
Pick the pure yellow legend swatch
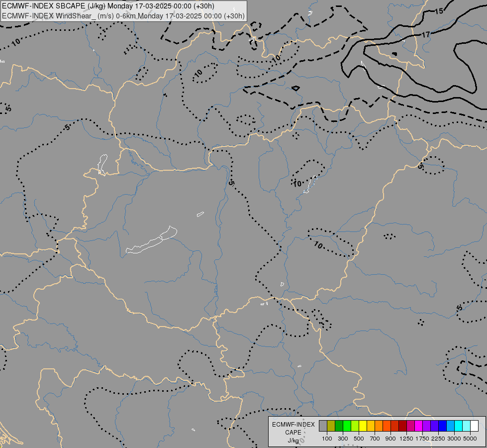(363, 426)
